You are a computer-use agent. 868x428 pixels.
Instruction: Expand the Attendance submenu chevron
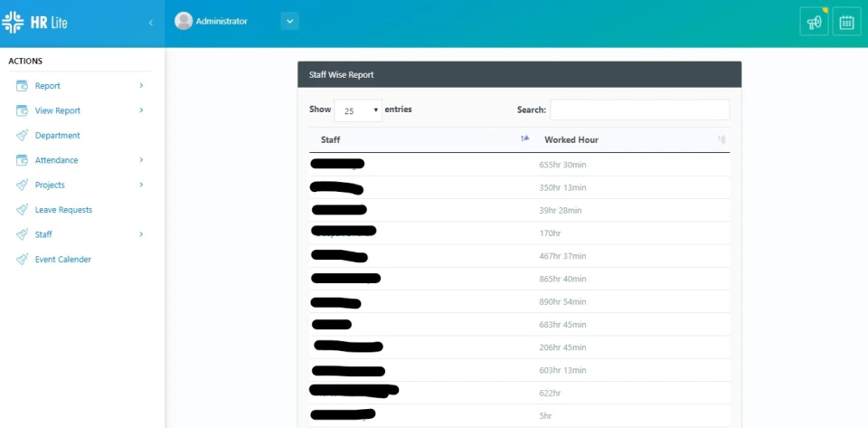pyautogui.click(x=141, y=159)
